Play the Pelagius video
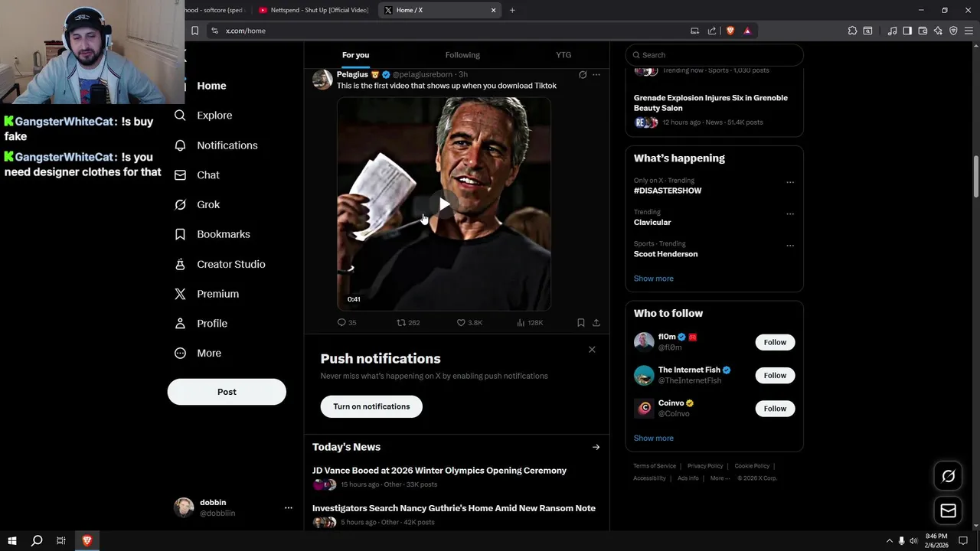Image resolution: width=980 pixels, height=551 pixels. pyautogui.click(x=444, y=204)
